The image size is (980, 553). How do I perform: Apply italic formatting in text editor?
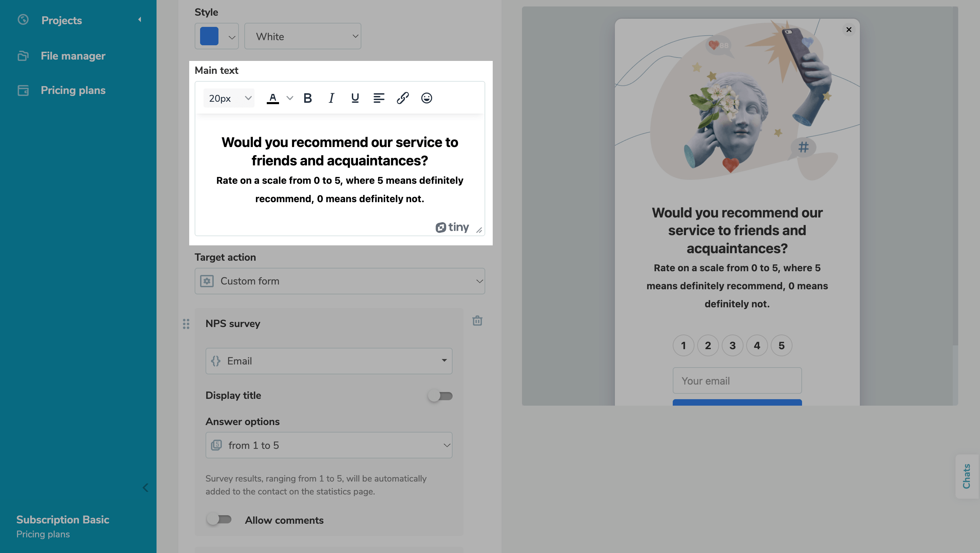(331, 98)
